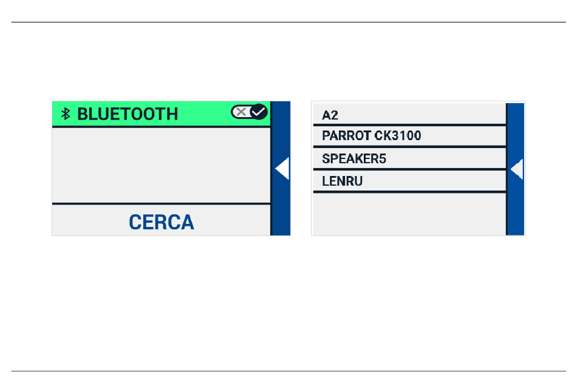This screenshot has width=577, height=392.
Task: Click the empty panel above CERCA
Action: pos(161,165)
